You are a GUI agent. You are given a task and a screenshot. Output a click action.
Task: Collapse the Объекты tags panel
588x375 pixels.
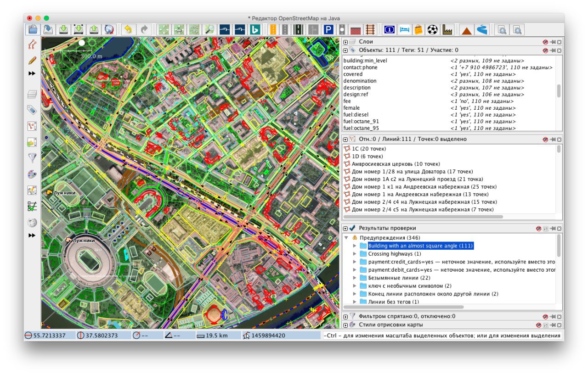(345, 50)
